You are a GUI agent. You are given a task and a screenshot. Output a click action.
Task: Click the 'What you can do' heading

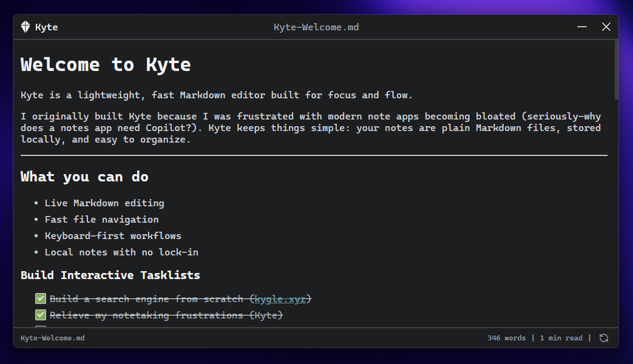tap(85, 177)
